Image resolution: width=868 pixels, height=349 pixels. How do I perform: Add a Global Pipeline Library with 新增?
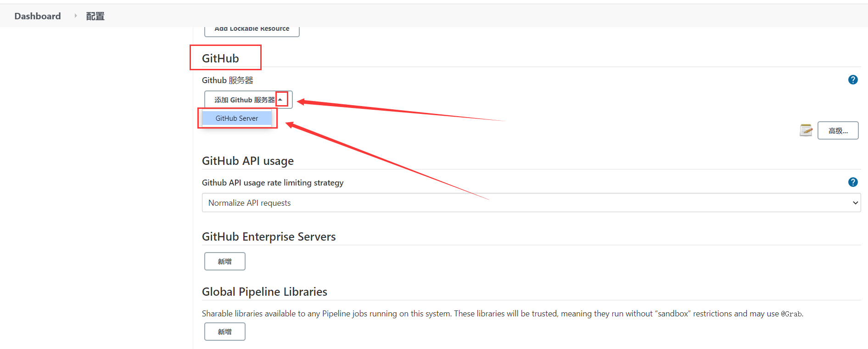(225, 332)
